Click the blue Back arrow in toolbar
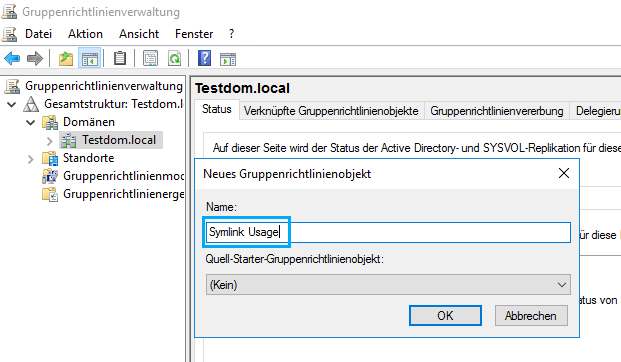This screenshot has width=621, height=362. [x=12, y=59]
